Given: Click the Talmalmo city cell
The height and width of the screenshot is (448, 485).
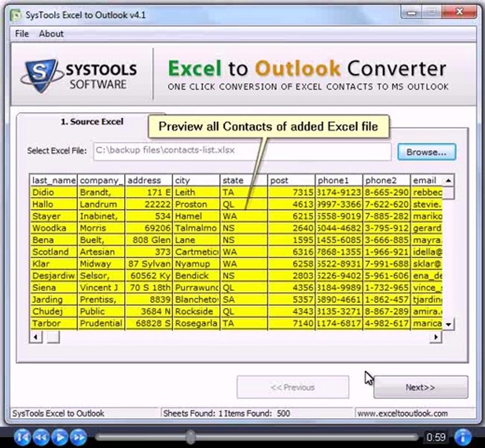Looking at the screenshot, I should pos(196,228).
